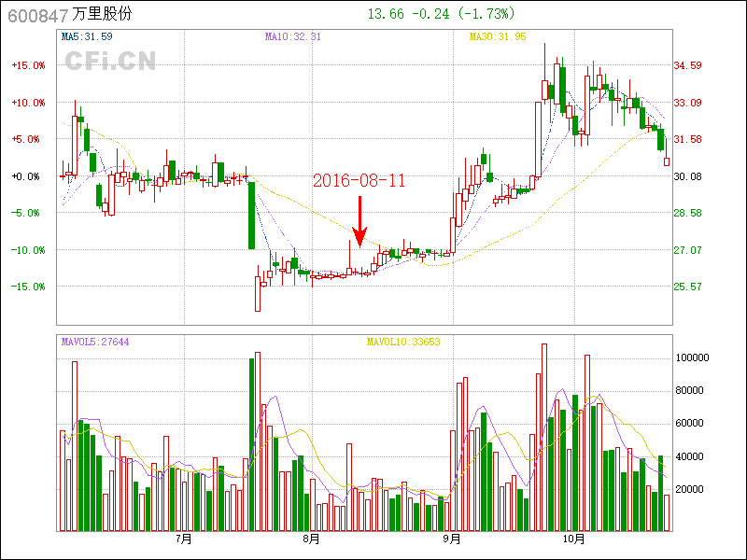Click the 25.57 price axis label
This screenshot has width=747, height=560.
688,287
